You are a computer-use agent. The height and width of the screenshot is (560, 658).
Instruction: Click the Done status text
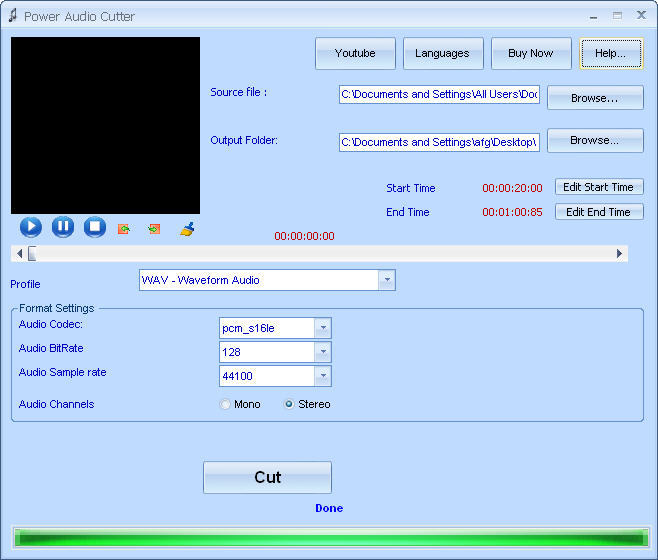329,508
